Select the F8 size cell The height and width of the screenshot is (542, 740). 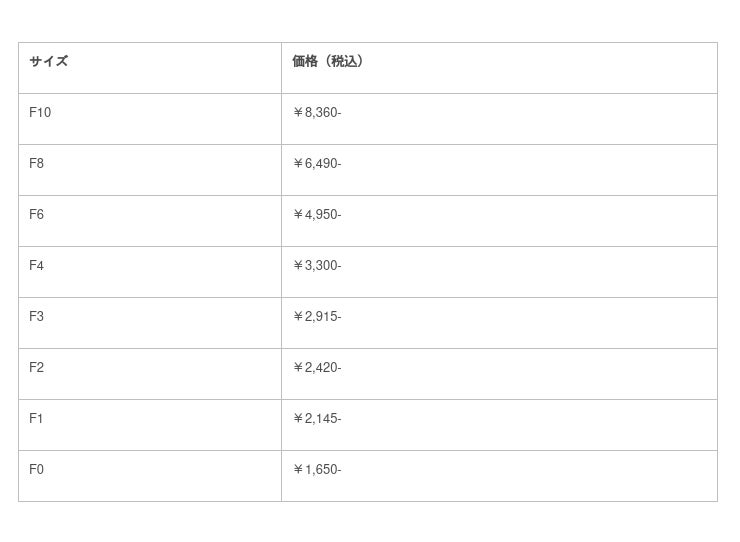[37, 164]
